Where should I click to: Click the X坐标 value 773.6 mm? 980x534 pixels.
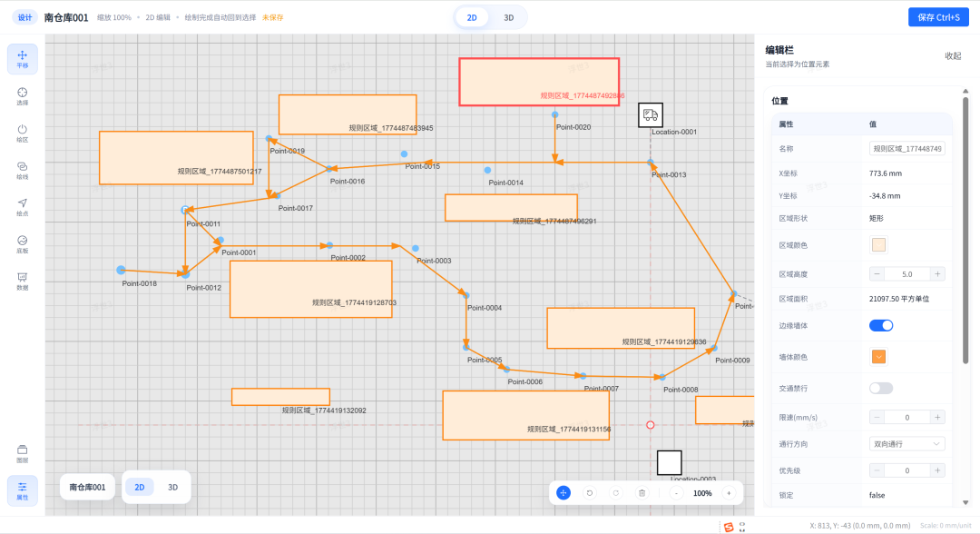885,173
